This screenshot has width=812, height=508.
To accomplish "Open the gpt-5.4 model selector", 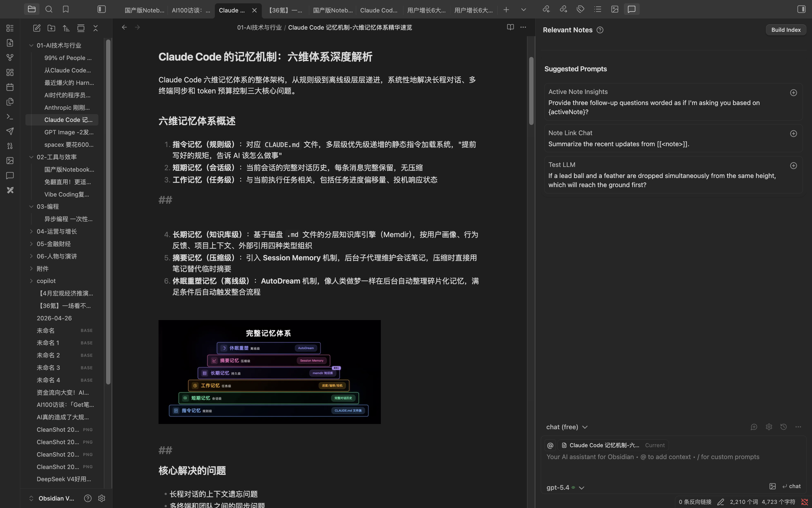I will pyautogui.click(x=566, y=488).
